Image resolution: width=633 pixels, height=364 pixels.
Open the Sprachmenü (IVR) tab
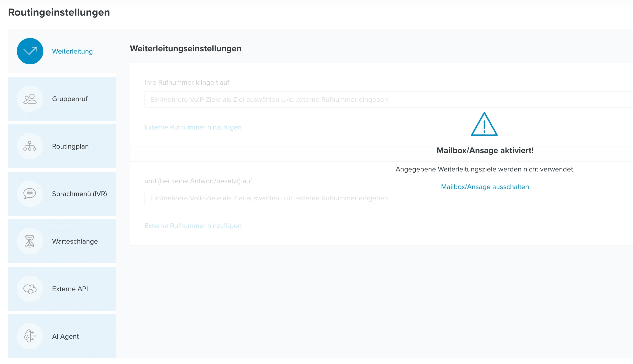(x=79, y=194)
